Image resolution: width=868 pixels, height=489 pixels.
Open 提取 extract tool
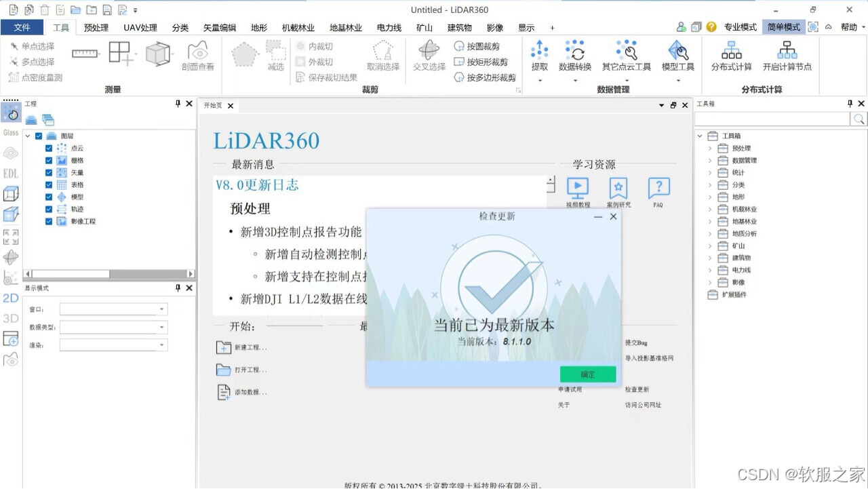point(540,56)
